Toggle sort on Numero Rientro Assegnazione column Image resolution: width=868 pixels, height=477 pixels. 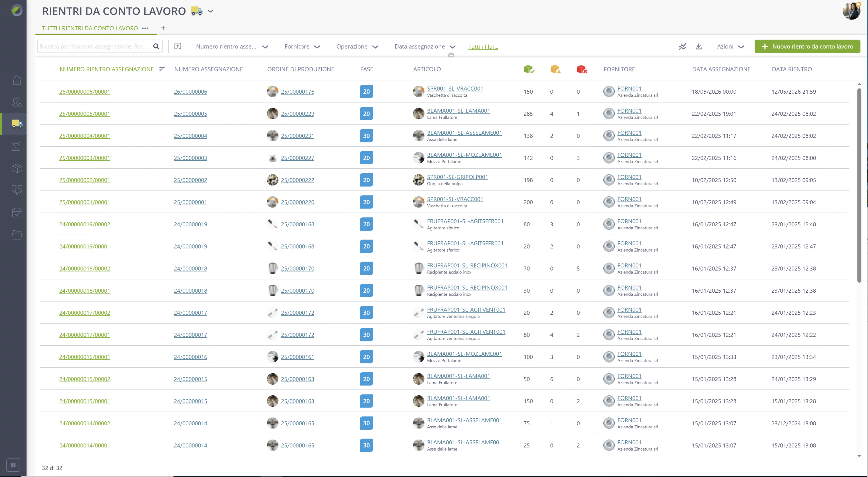[162, 69]
